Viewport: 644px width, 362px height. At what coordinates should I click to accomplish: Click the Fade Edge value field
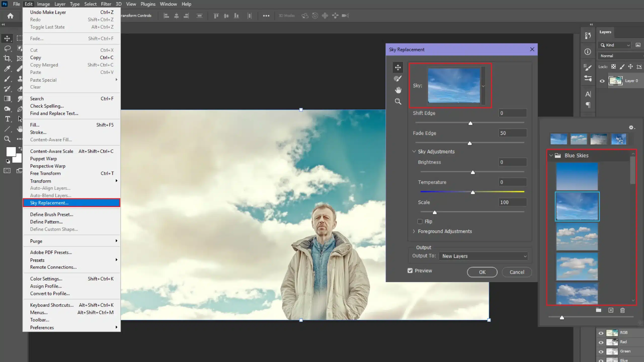(x=512, y=133)
